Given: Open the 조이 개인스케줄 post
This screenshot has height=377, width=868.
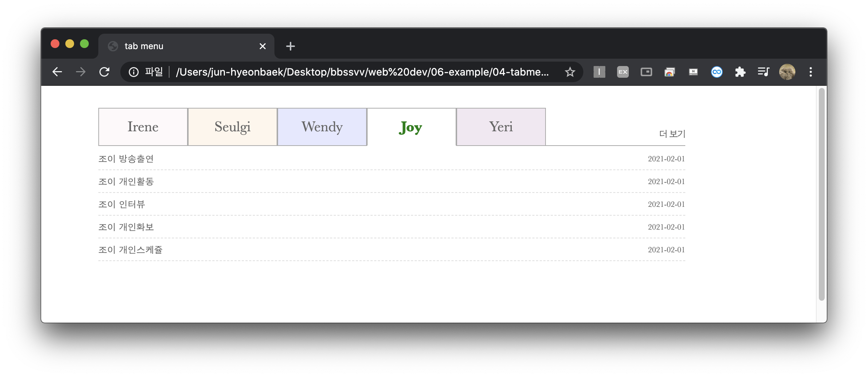Looking at the screenshot, I should 130,250.
